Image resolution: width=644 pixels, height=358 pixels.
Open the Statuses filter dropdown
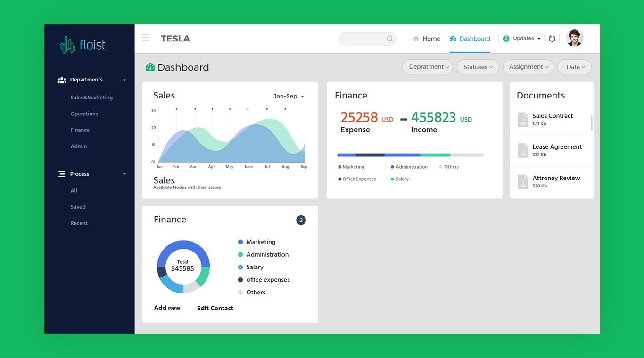478,67
